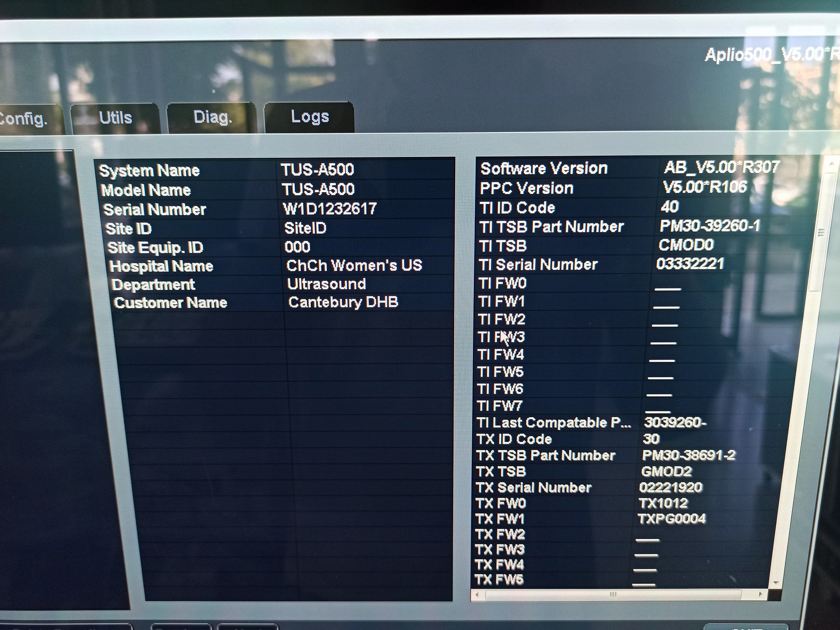Select the PPC Version value V5.00*R106

click(x=705, y=187)
